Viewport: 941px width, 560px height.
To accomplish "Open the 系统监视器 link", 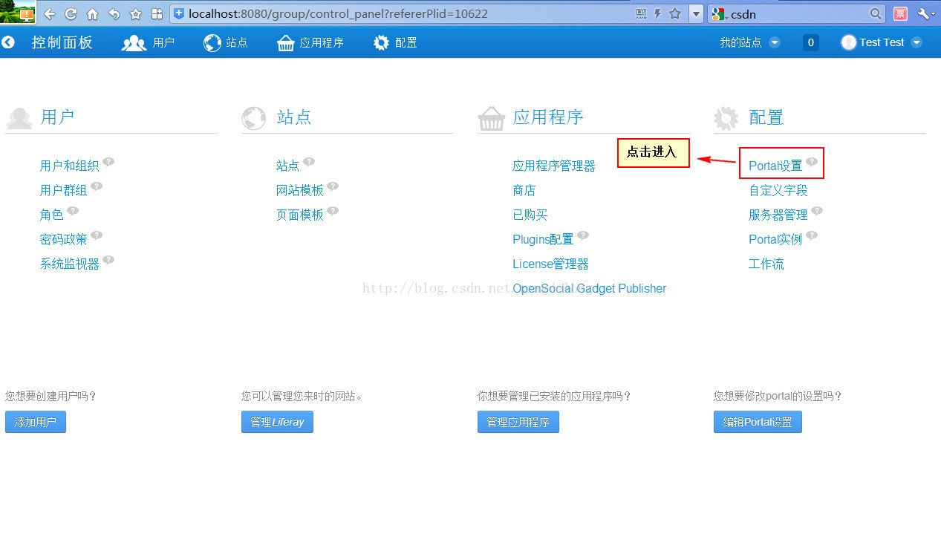I will 70,264.
